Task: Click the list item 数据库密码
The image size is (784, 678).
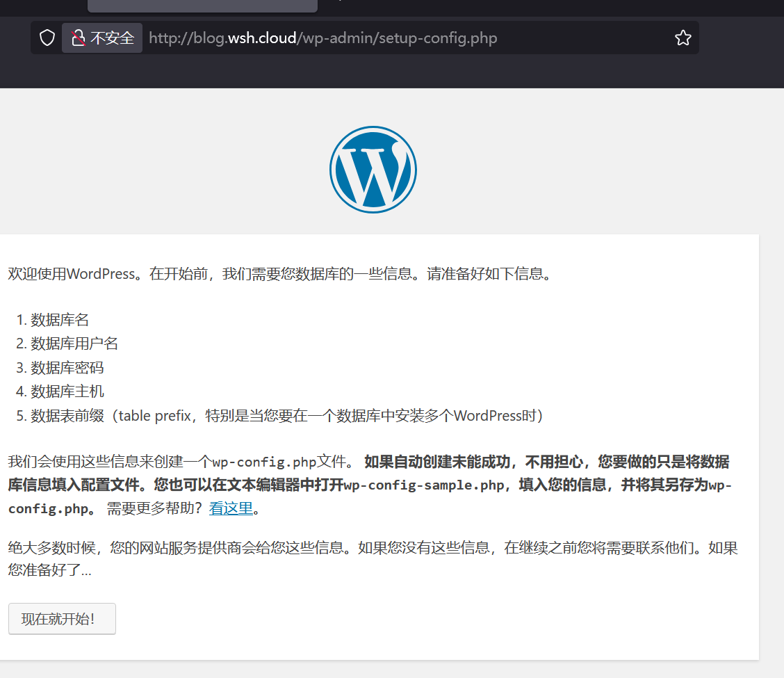Action: click(x=67, y=368)
